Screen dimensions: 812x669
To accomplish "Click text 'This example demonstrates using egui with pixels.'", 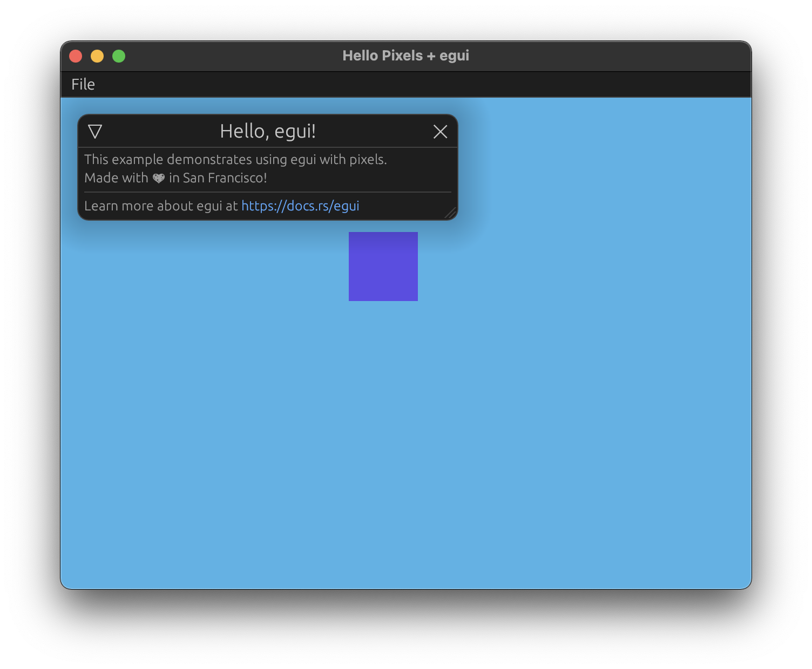I will 235,160.
